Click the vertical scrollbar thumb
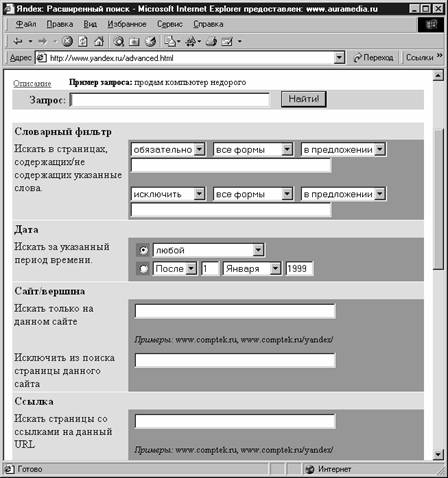 coord(438,198)
